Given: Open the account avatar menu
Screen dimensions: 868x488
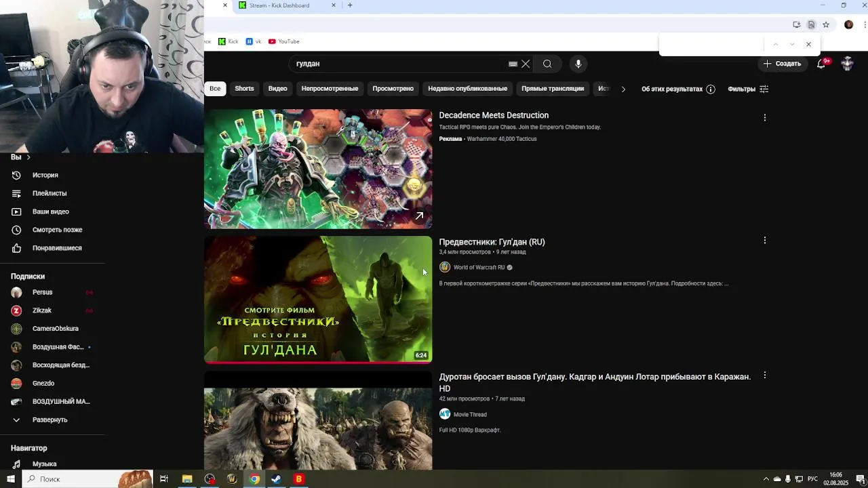Looking at the screenshot, I should 848,64.
